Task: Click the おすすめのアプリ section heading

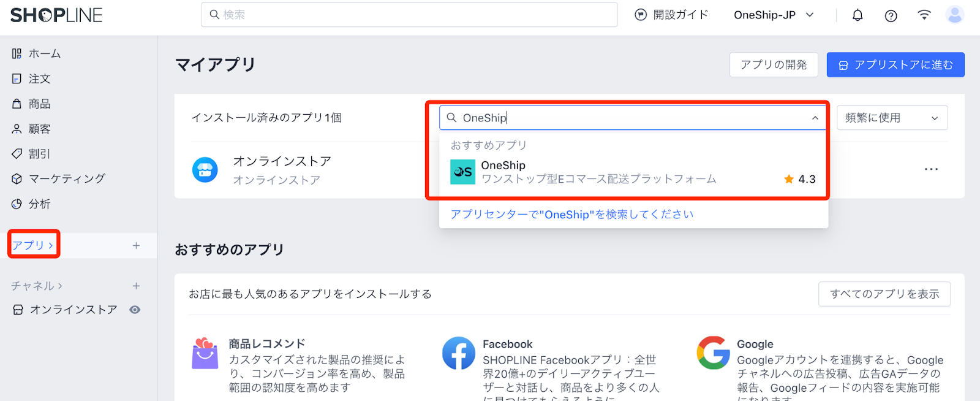Action: click(230, 250)
